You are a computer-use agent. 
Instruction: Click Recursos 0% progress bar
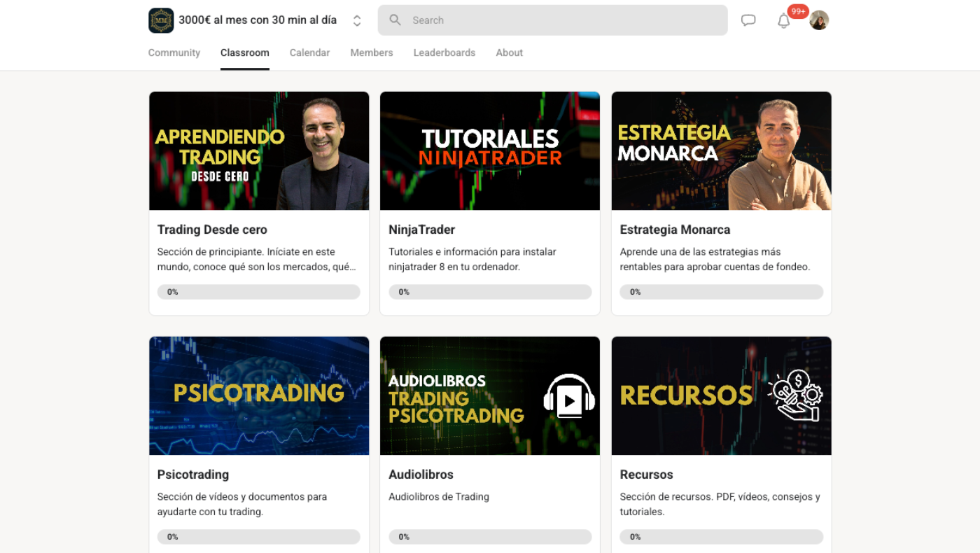click(x=722, y=537)
